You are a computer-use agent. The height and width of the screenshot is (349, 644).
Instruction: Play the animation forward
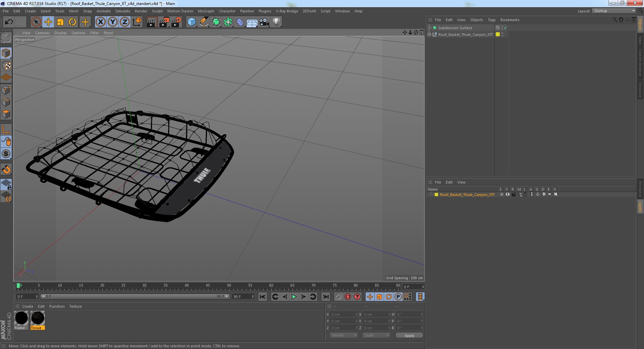pos(294,297)
